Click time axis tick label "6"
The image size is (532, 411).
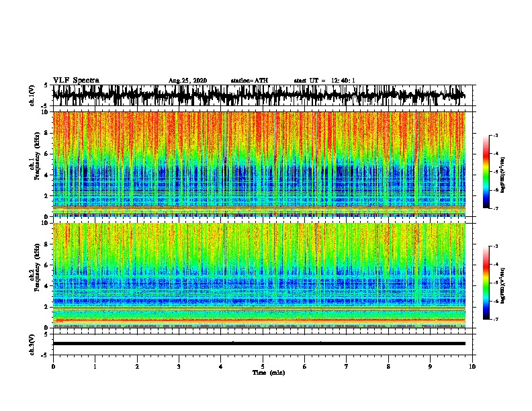pyautogui.click(x=304, y=367)
